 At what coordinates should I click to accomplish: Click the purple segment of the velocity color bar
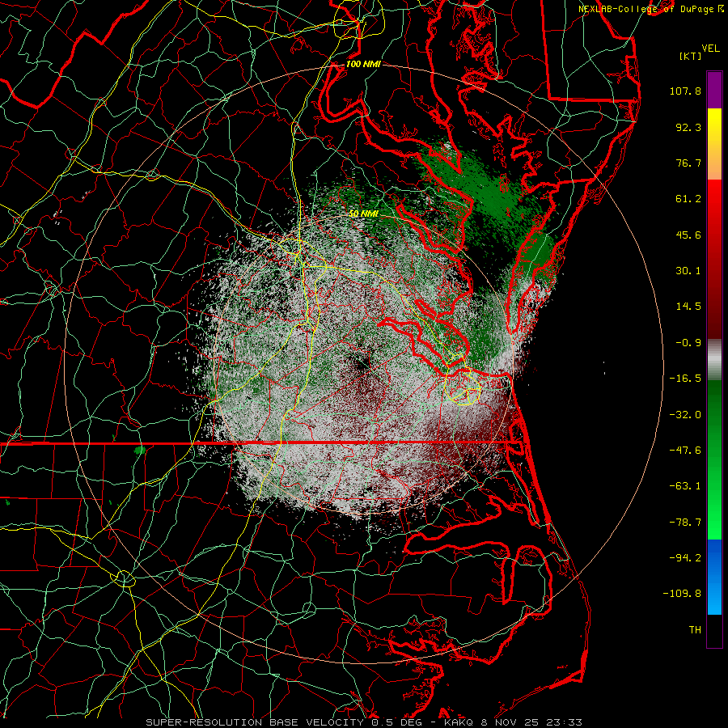click(714, 90)
